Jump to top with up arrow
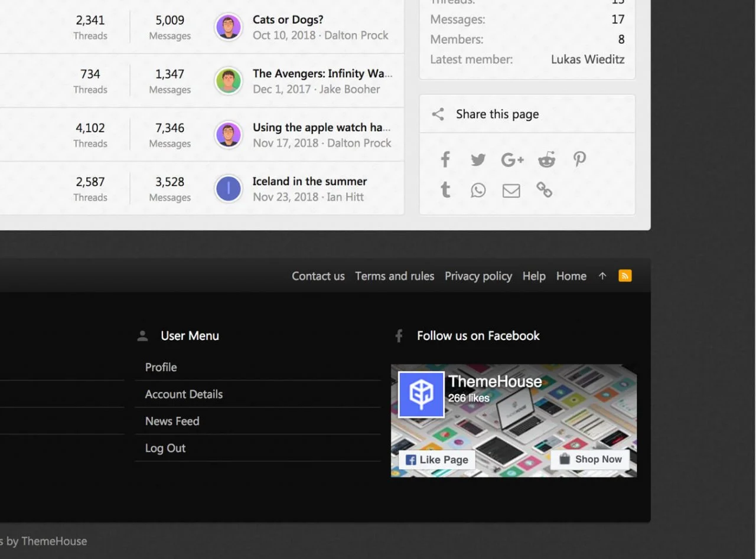The width and height of the screenshot is (756, 559). (602, 276)
